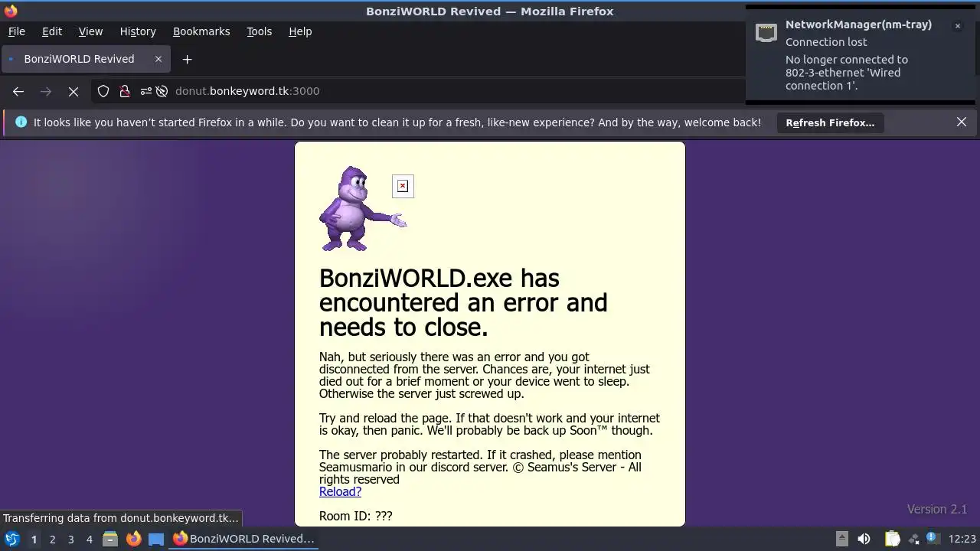Close the NetworkManager notification popup
This screenshot has width=980, height=551.
[x=957, y=26]
